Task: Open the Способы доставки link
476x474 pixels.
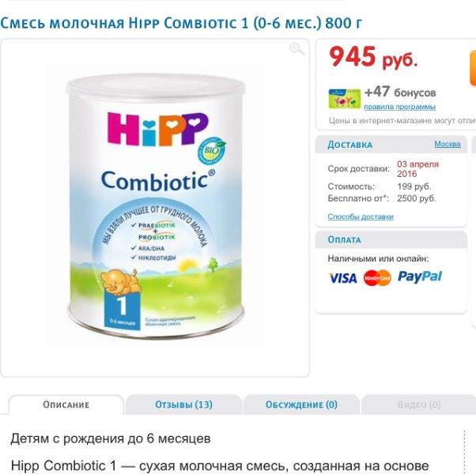Action: 361,216
